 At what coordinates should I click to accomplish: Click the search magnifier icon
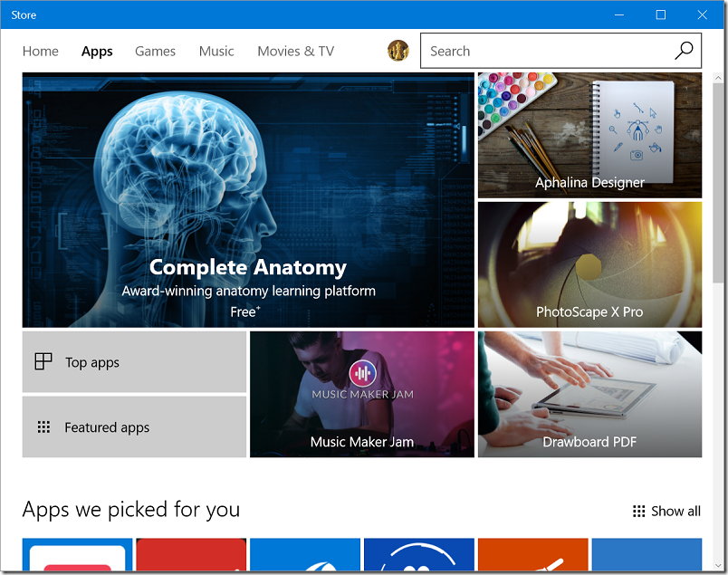[x=684, y=51]
